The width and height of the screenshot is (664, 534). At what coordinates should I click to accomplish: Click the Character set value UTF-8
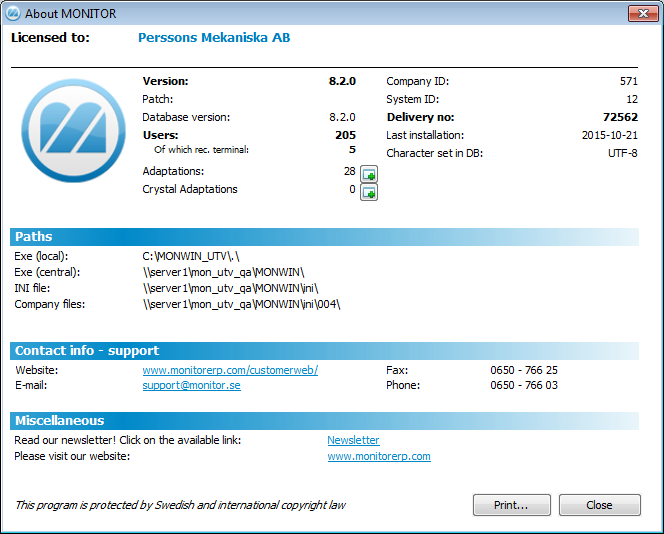pos(622,153)
